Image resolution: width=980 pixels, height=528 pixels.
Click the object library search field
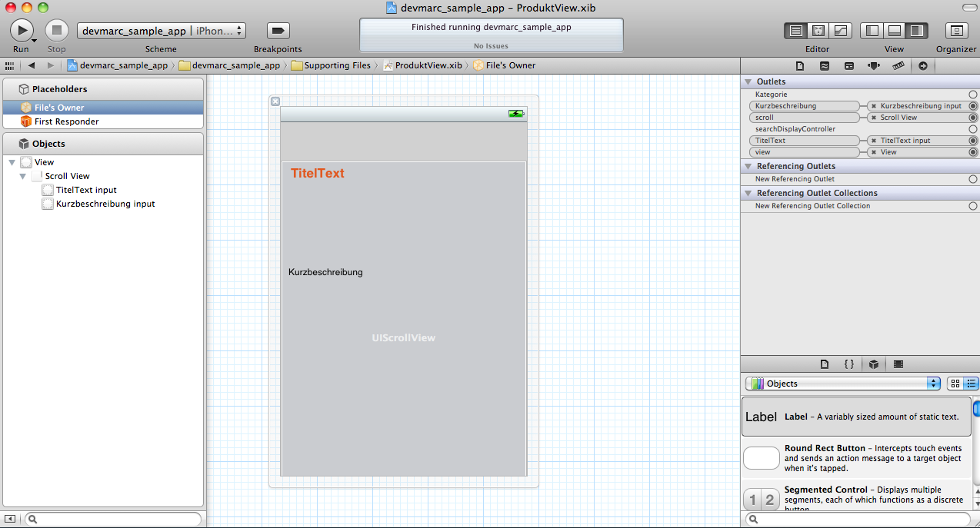coord(858,520)
